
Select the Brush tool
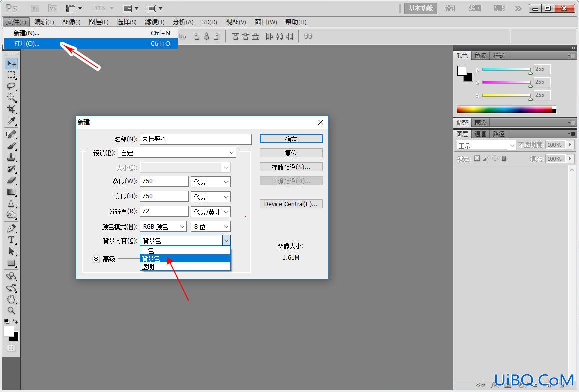(x=11, y=145)
